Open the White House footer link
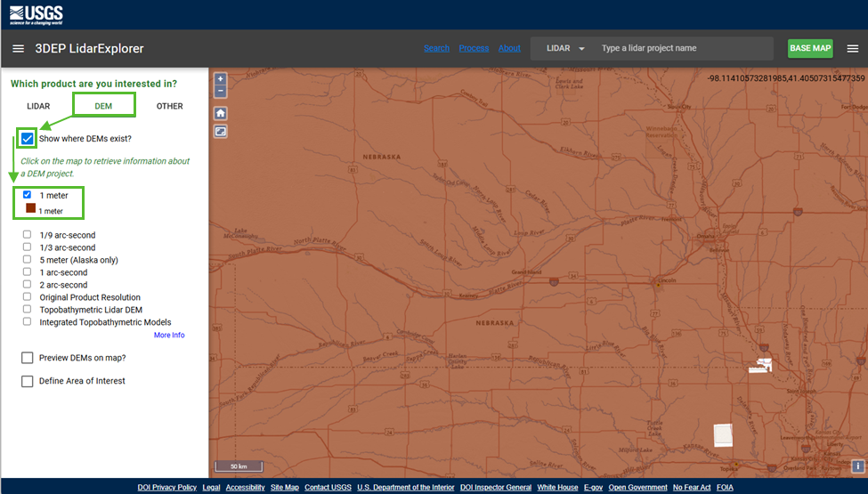 [557, 488]
